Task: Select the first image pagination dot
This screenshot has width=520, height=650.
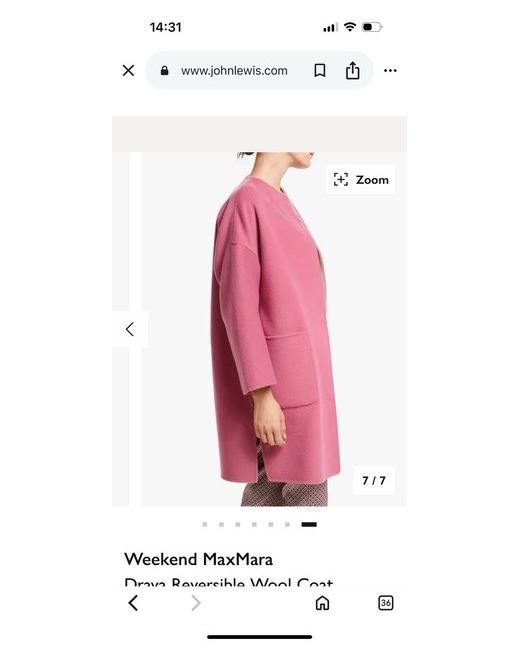Action: point(205,524)
